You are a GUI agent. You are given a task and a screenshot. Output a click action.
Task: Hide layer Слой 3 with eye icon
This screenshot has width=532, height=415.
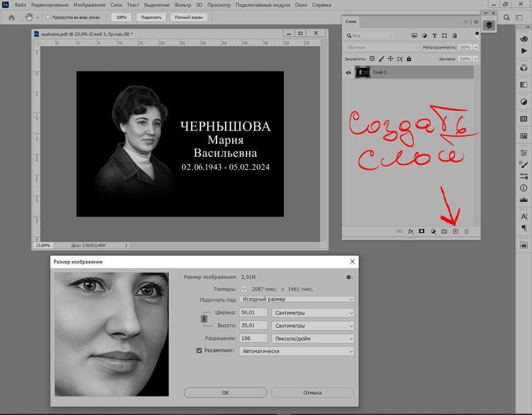[348, 73]
